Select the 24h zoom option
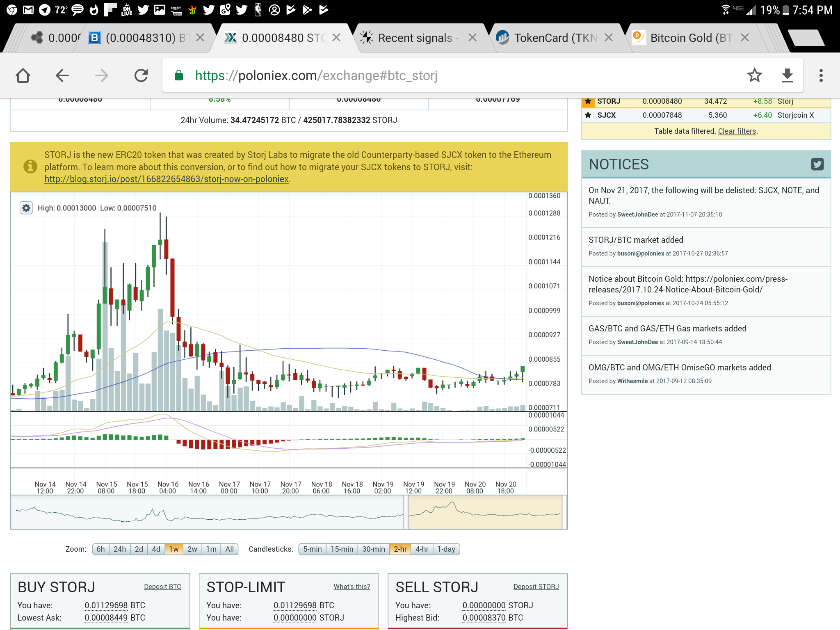The width and height of the screenshot is (840, 630). click(120, 549)
